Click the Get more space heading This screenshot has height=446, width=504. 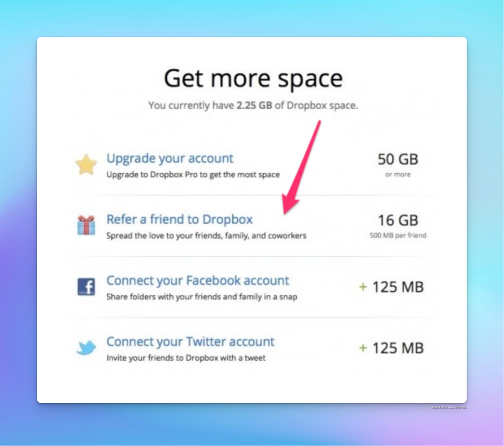tap(253, 78)
